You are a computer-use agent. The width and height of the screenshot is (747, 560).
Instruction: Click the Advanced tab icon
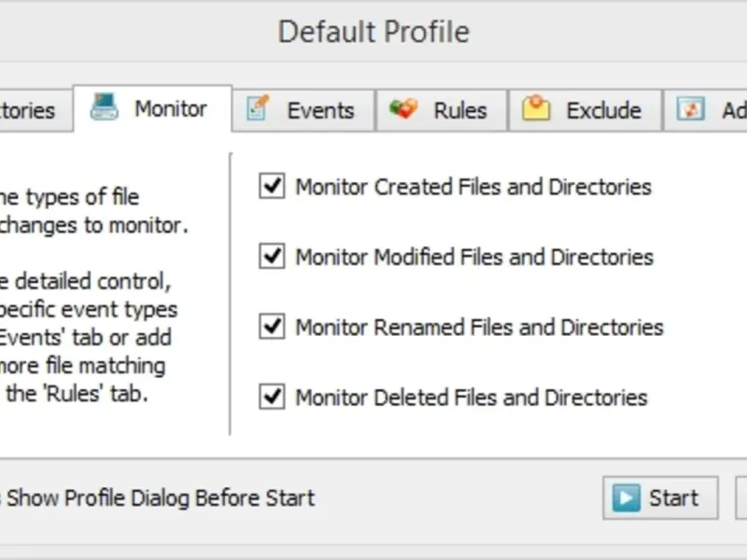[691, 109]
